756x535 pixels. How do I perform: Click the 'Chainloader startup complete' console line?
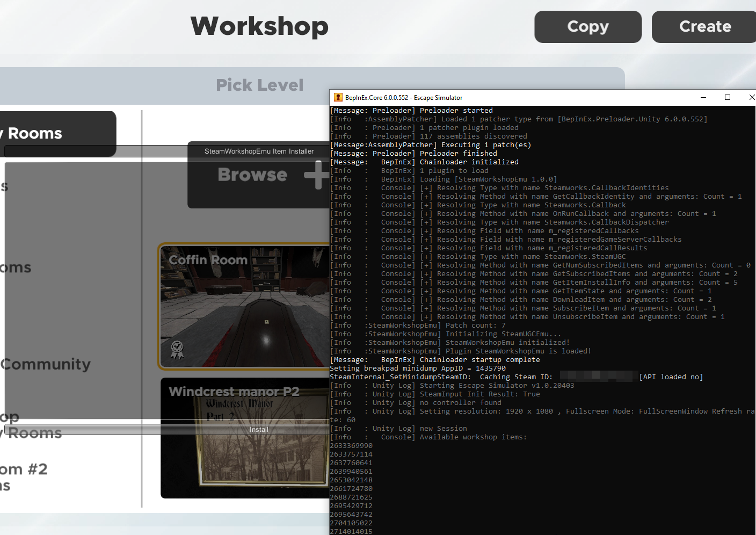tap(435, 360)
